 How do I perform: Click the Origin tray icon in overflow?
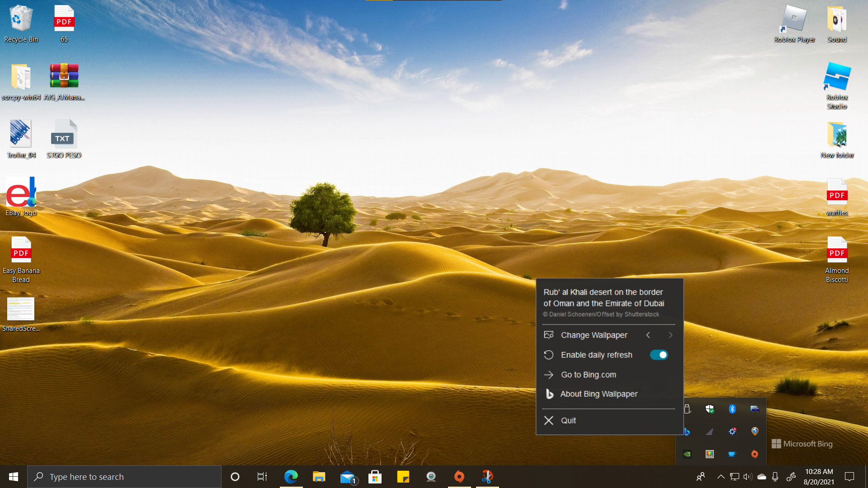click(755, 454)
